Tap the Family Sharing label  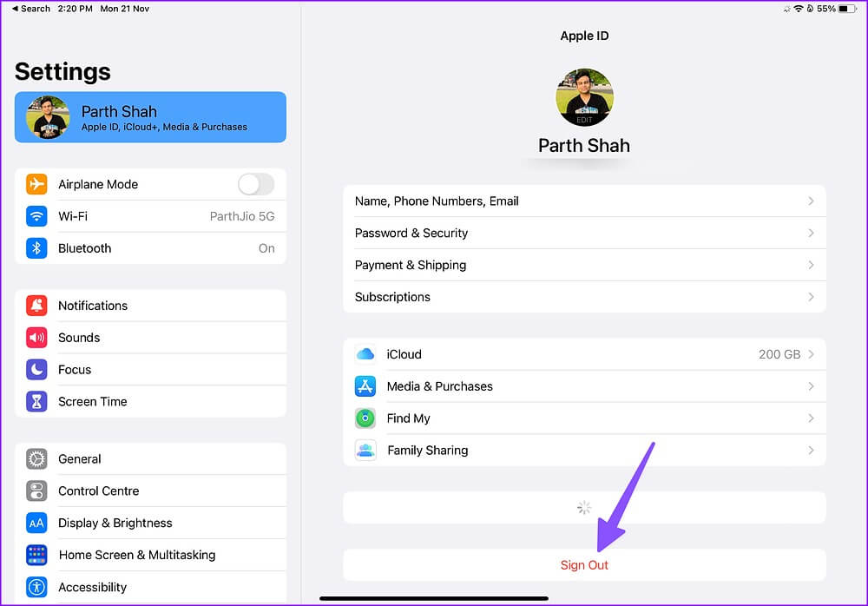[x=427, y=451]
